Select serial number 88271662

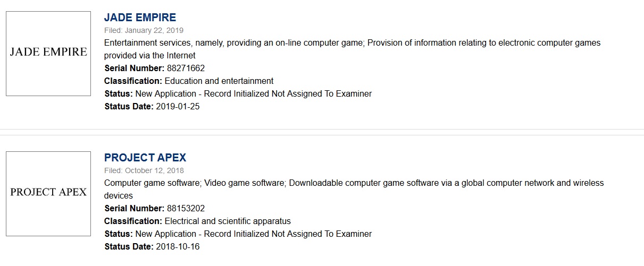(x=185, y=68)
